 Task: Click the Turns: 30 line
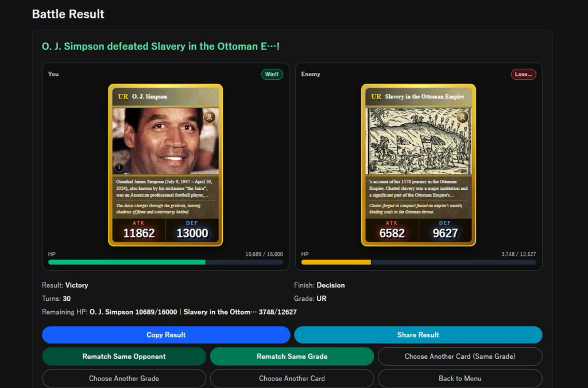coord(56,299)
